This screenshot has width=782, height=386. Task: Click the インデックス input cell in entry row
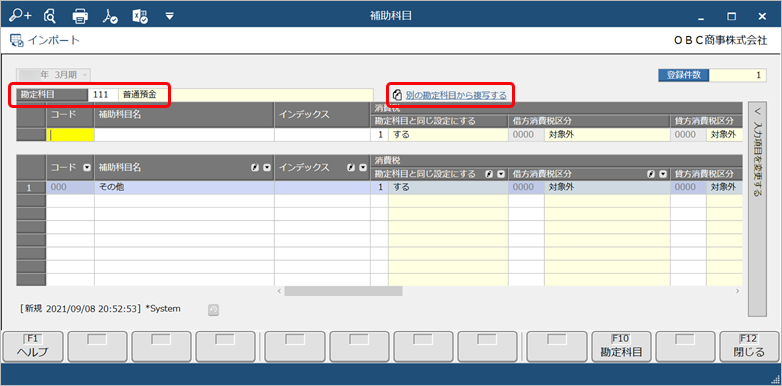point(322,135)
